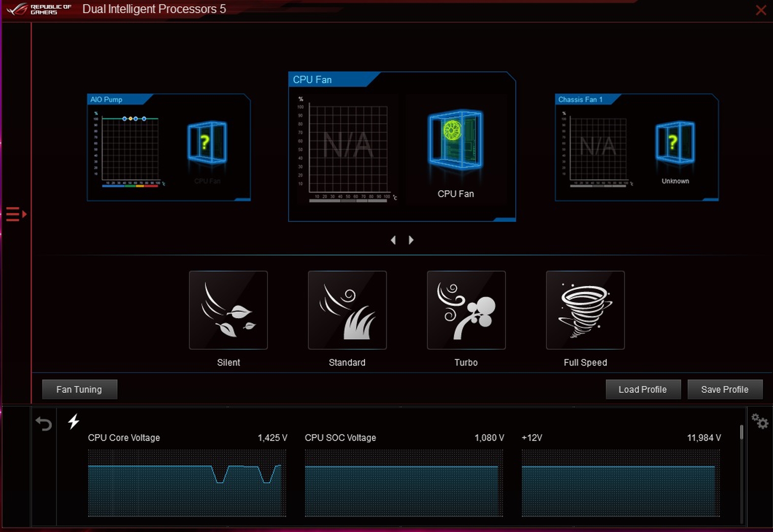Click the CPU SOC Voltage label

pyautogui.click(x=340, y=437)
